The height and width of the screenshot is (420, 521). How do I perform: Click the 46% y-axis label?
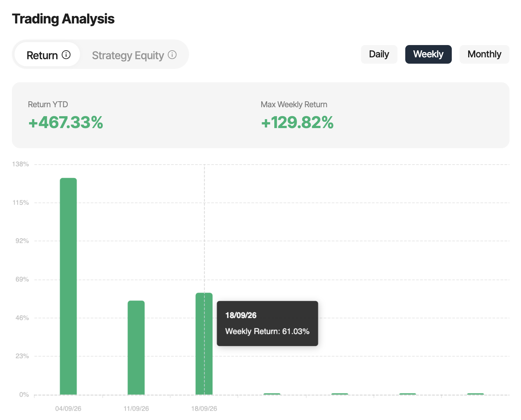coord(22,318)
